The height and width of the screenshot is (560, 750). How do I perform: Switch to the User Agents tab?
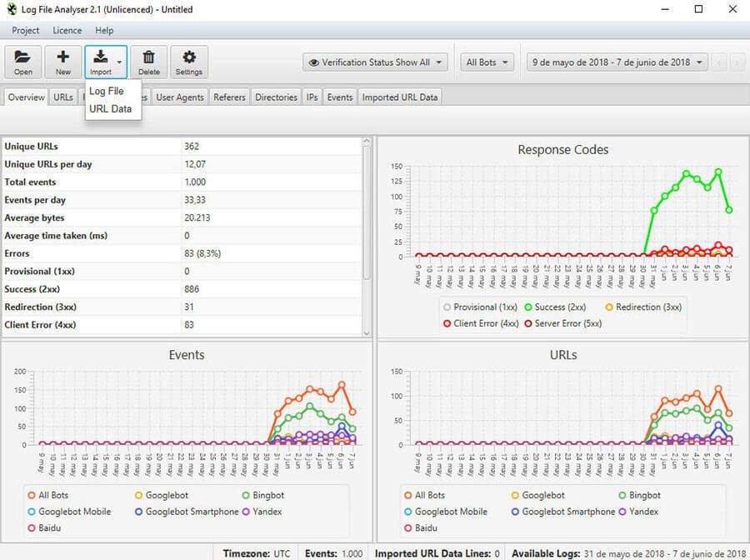(x=180, y=97)
